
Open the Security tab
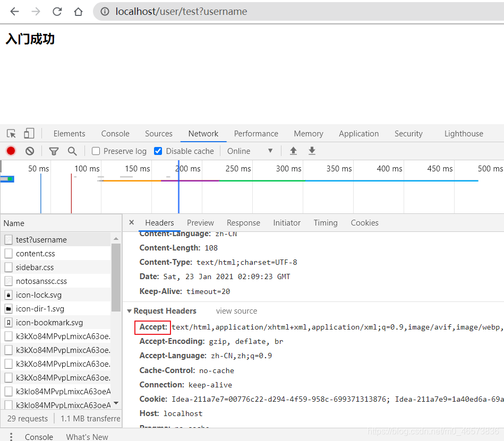coord(408,134)
